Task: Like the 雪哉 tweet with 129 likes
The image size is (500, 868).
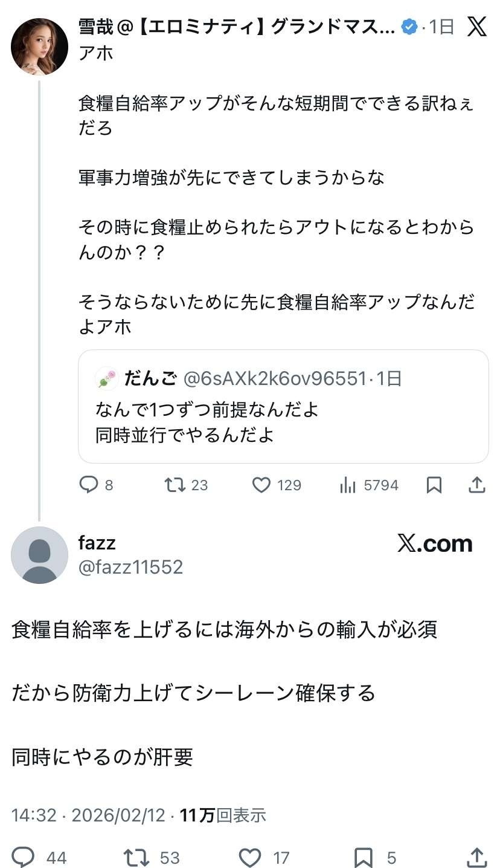Action: (261, 485)
